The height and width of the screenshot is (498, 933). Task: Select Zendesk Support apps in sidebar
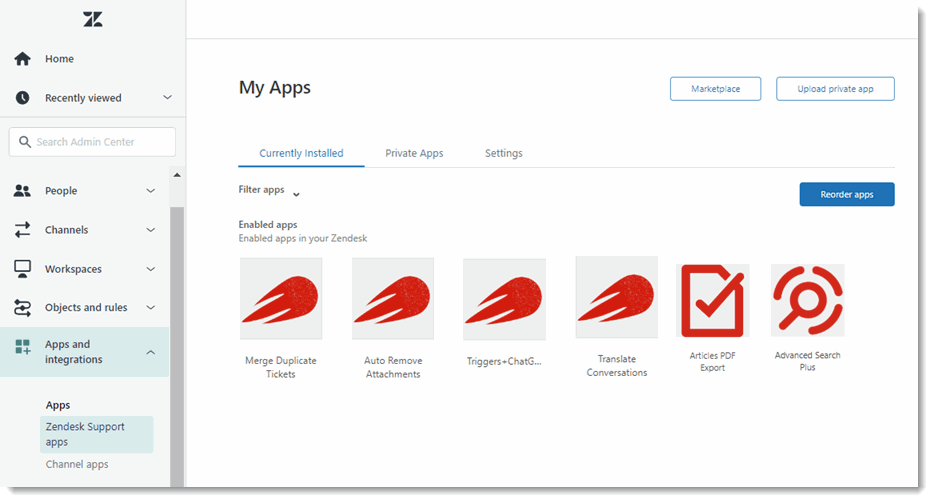point(96,434)
